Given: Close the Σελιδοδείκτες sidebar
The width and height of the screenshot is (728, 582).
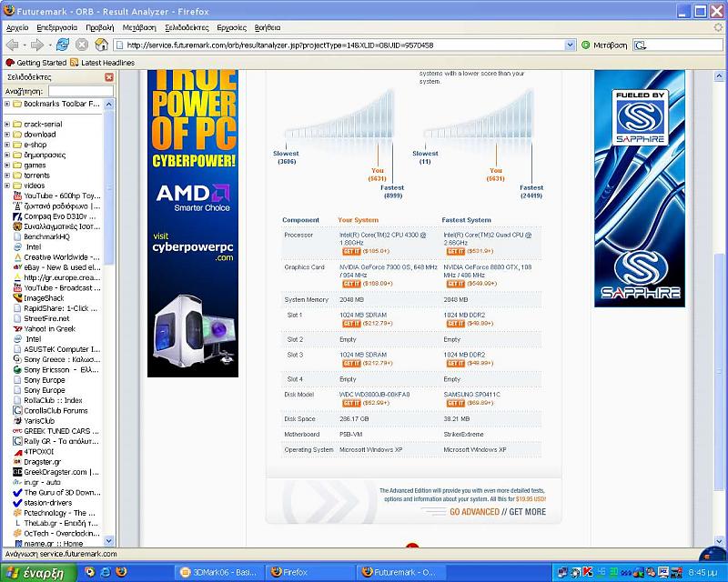Looking at the screenshot, I should (x=109, y=77).
